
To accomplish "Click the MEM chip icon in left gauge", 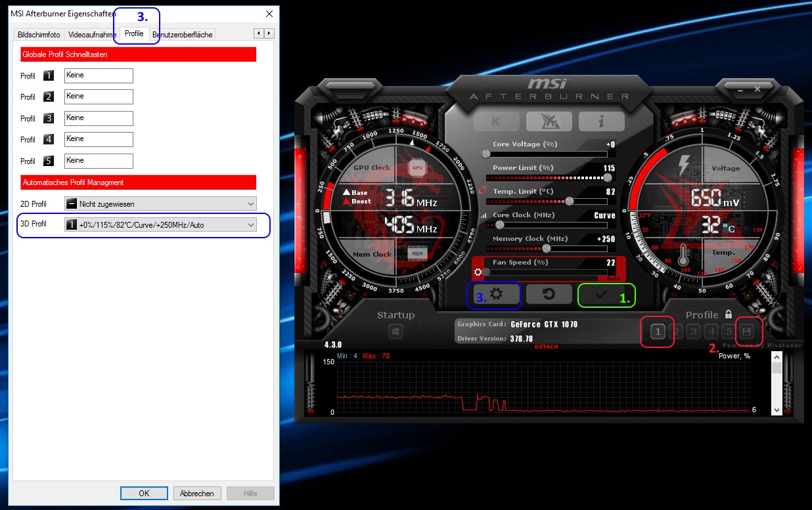I will pyautogui.click(x=417, y=253).
